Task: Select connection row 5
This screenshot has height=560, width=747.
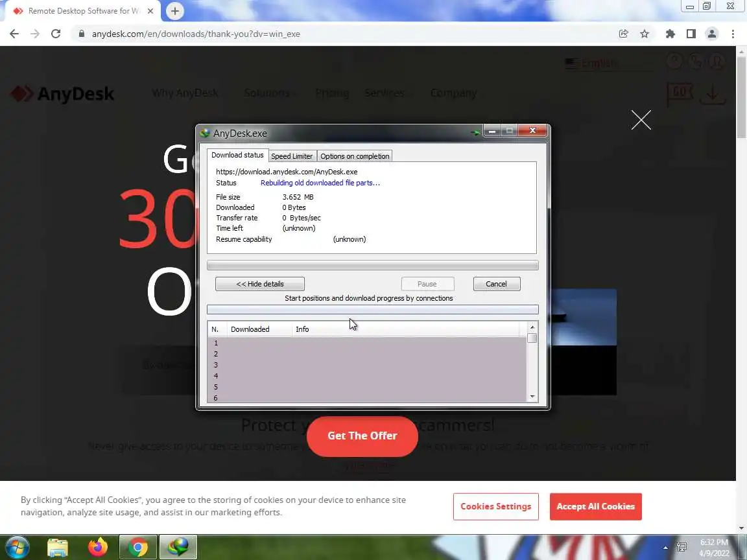Action: click(x=367, y=387)
